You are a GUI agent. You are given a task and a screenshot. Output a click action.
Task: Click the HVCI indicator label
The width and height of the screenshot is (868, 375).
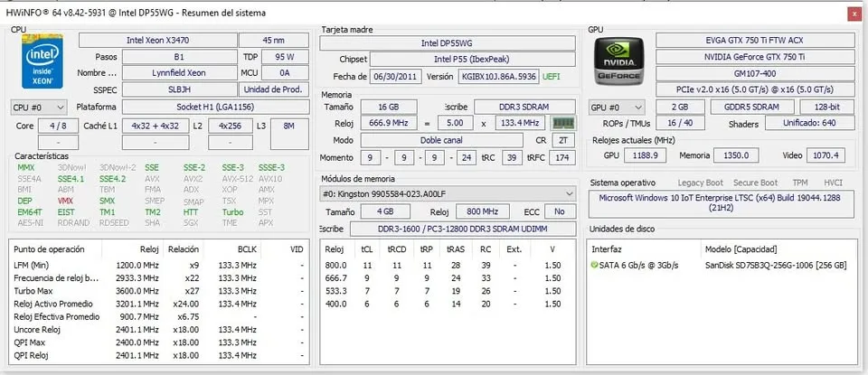pyautogui.click(x=833, y=183)
